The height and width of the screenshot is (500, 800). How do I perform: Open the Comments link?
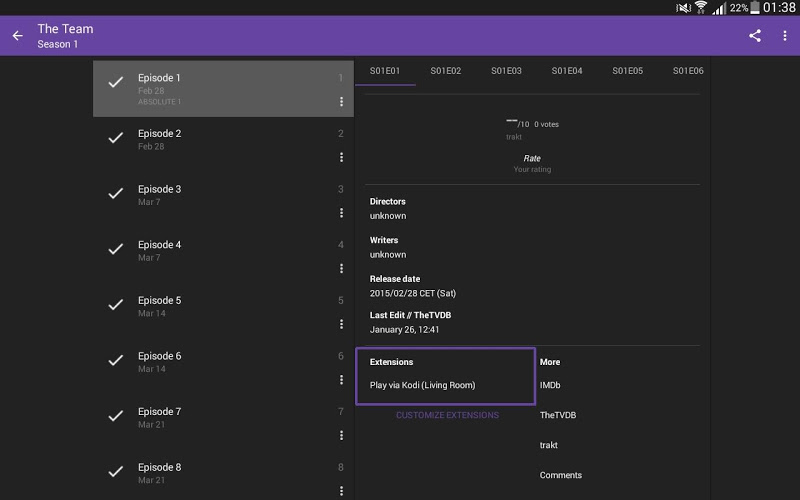coord(561,475)
